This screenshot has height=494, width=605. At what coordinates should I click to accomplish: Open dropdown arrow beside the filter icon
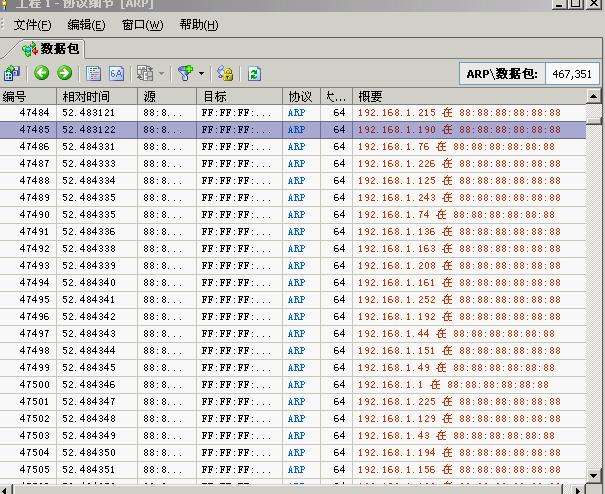coord(201,74)
